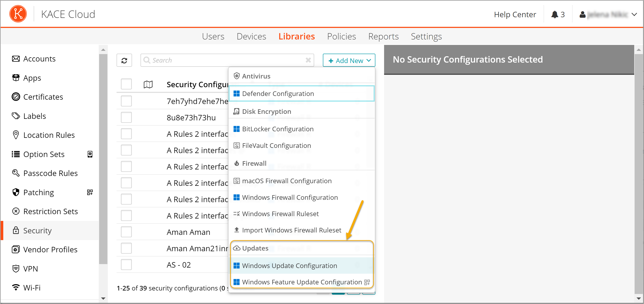Open Certificates from sidebar icon
Screen dimensions: 644x304
(x=16, y=97)
